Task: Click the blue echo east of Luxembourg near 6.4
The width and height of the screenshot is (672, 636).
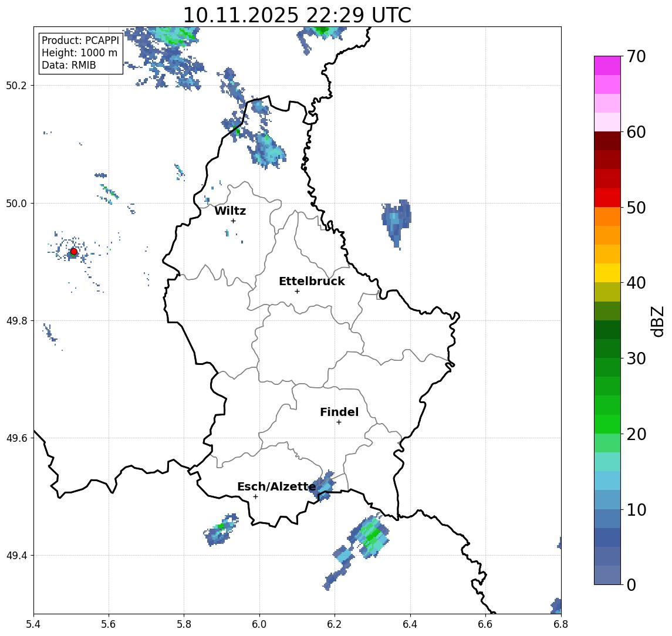Action: [x=397, y=223]
